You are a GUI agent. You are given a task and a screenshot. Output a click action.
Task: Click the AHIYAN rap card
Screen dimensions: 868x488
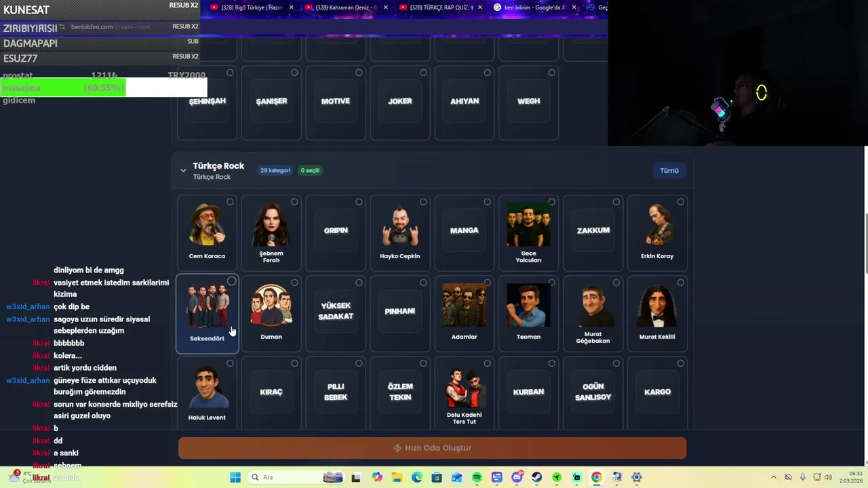point(465,102)
